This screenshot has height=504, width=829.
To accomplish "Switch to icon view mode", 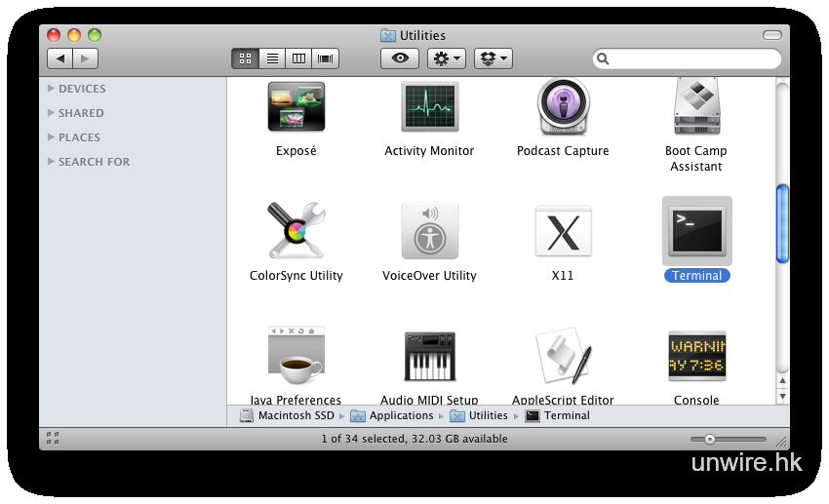I will (x=245, y=58).
